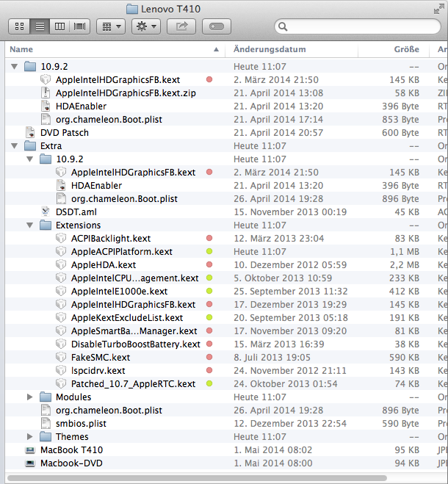
Task: Select the lspcidrv.kext icon
Action: click(x=61, y=370)
